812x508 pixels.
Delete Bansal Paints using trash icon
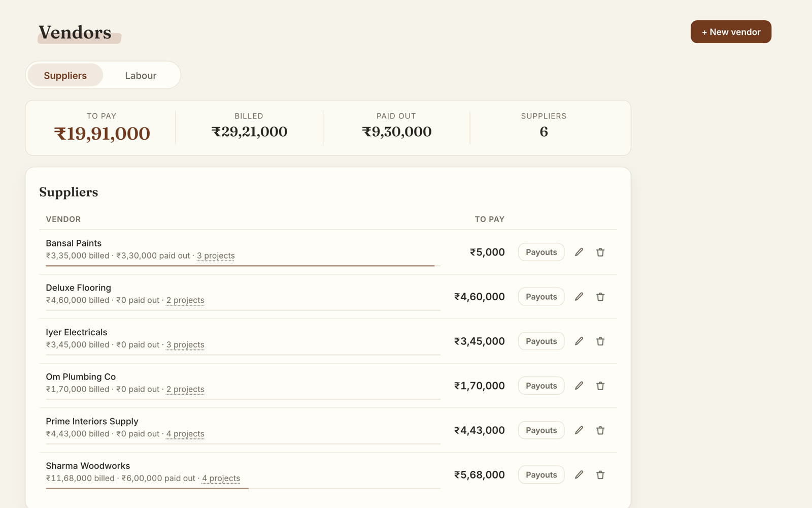tap(600, 252)
